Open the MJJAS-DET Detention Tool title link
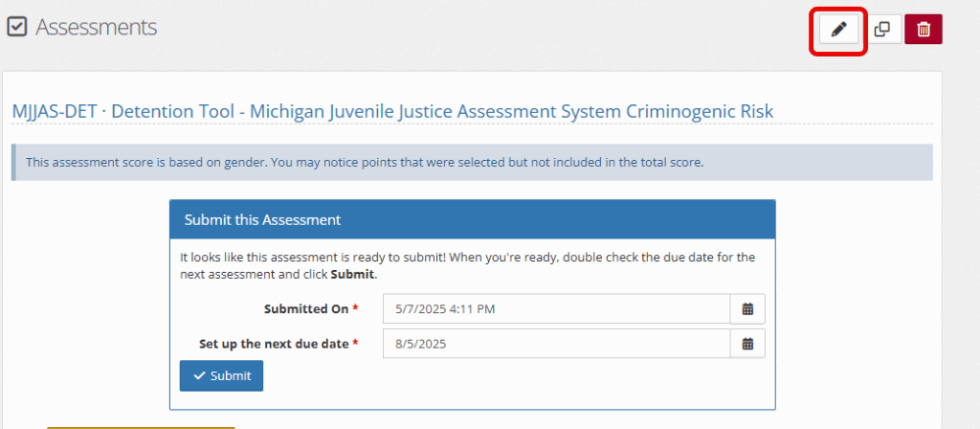 click(x=392, y=111)
